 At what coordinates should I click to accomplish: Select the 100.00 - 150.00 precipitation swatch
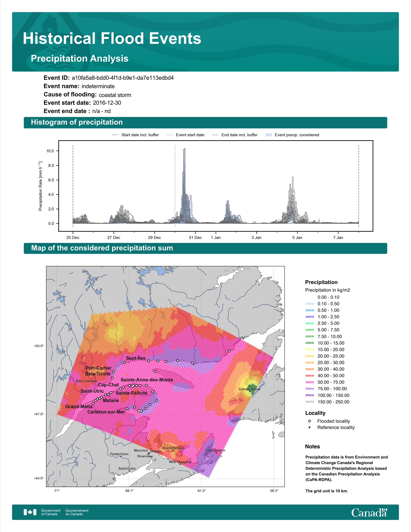[309, 395]
